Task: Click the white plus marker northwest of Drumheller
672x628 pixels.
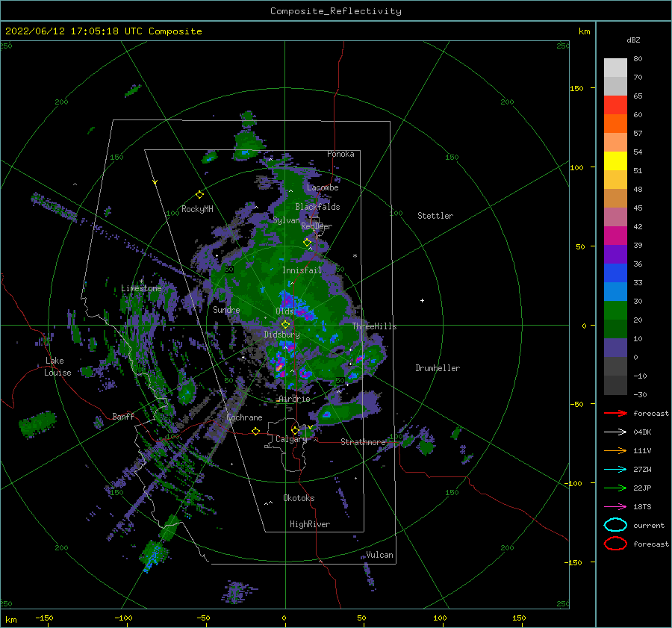Action: tap(422, 300)
